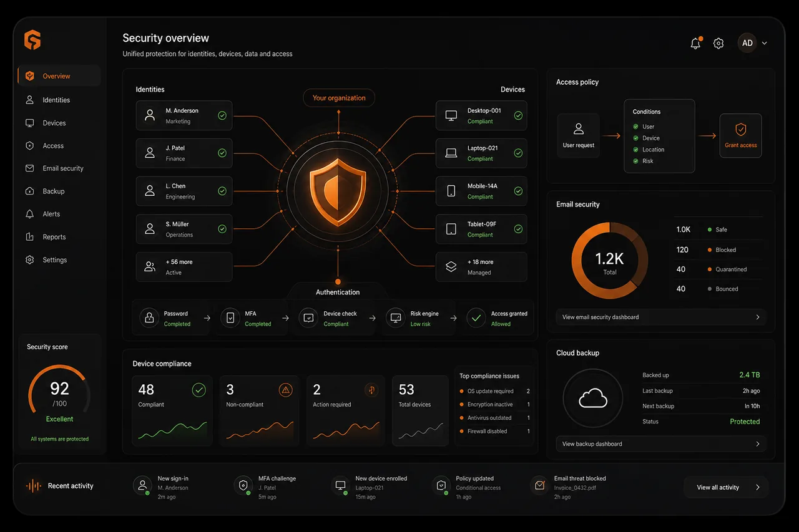Click the Security score 92 gauge

(59, 394)
